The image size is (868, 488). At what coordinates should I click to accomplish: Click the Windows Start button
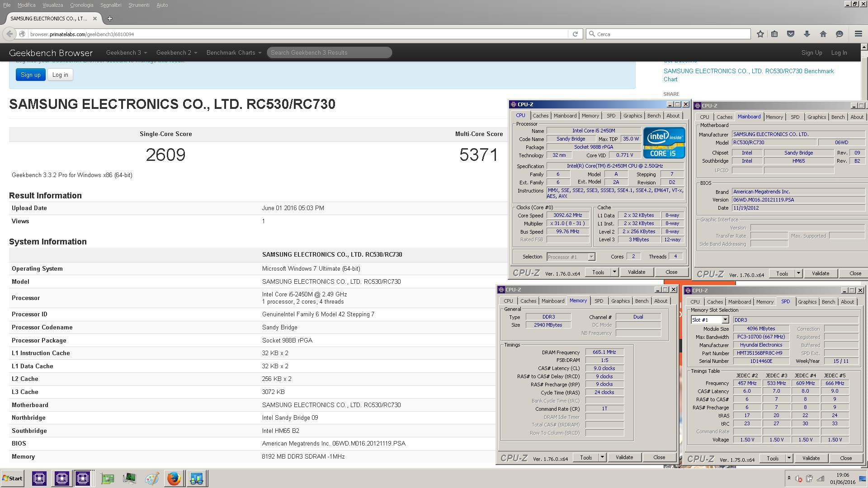(13, 478)
